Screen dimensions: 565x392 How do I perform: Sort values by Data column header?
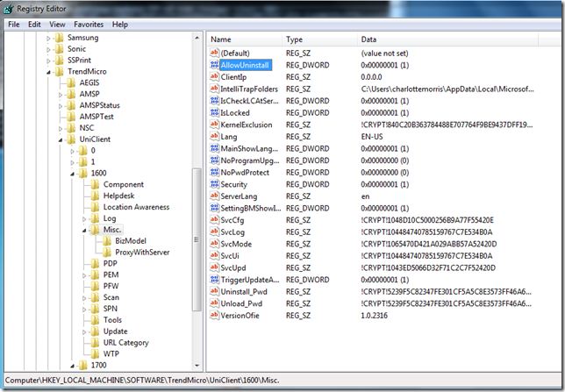coord(448,39)
